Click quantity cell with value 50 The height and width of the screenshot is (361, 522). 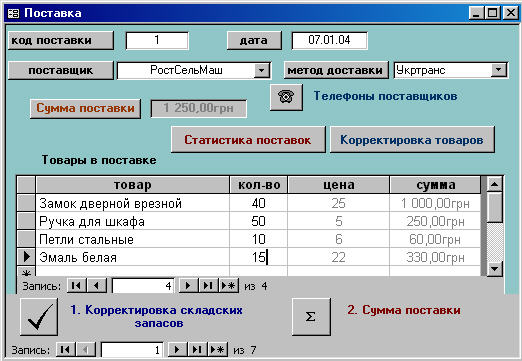tap(259, 221)
